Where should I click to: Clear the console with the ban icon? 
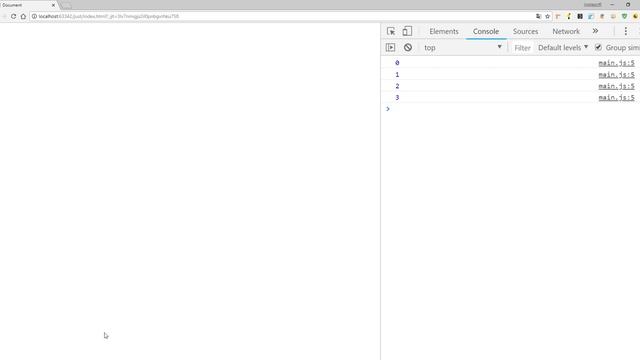pyautogui.click(x=407, y=47)
